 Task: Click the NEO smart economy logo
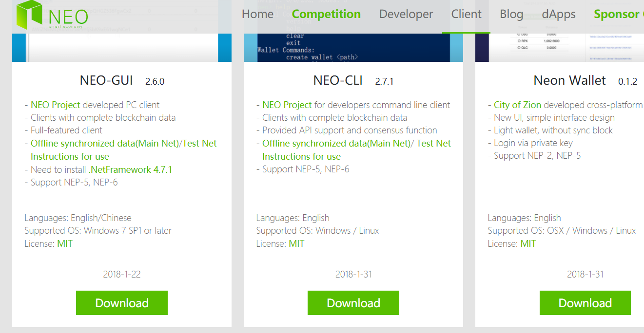tap(52, 15)
